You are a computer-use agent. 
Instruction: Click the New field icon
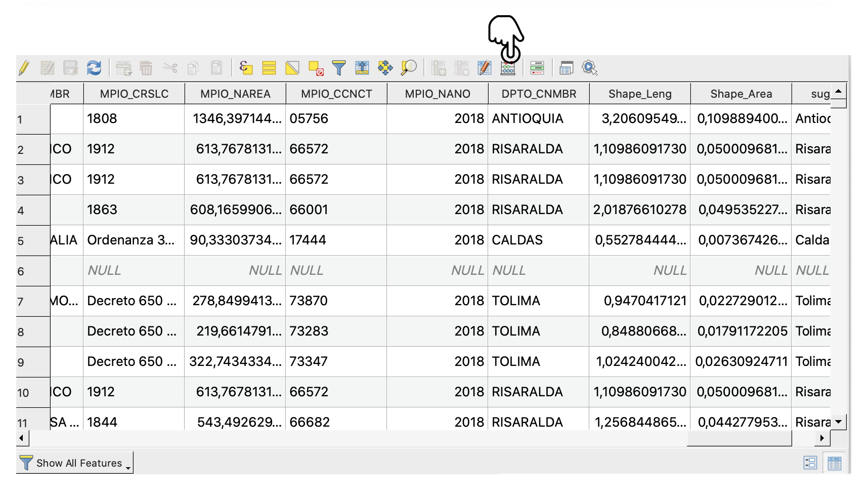(439, 67)
